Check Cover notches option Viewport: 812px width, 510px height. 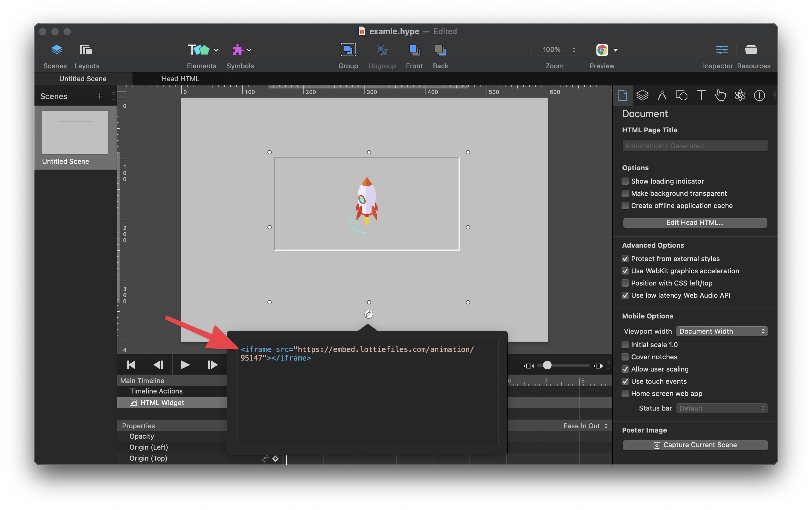[625, 357]
